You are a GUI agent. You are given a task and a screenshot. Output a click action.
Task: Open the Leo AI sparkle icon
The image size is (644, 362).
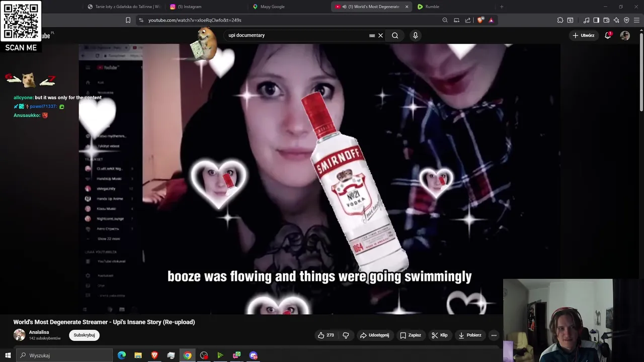[x=616, y=20]
